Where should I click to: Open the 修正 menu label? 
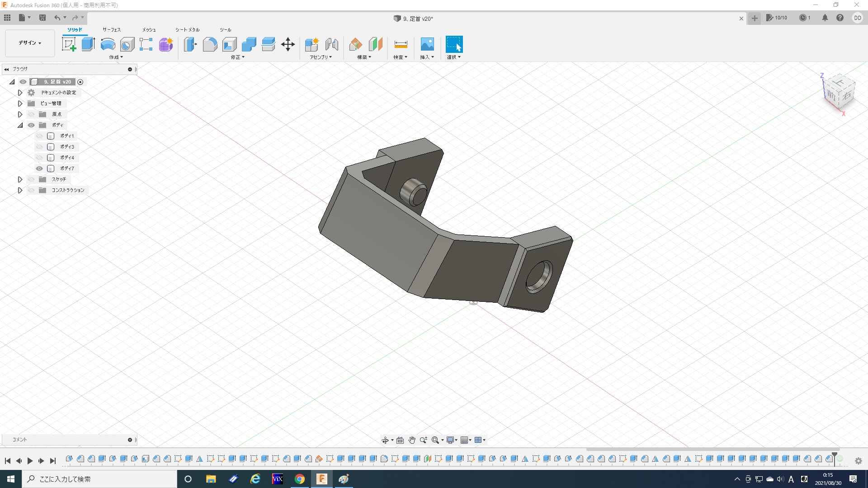click(237, 57)
